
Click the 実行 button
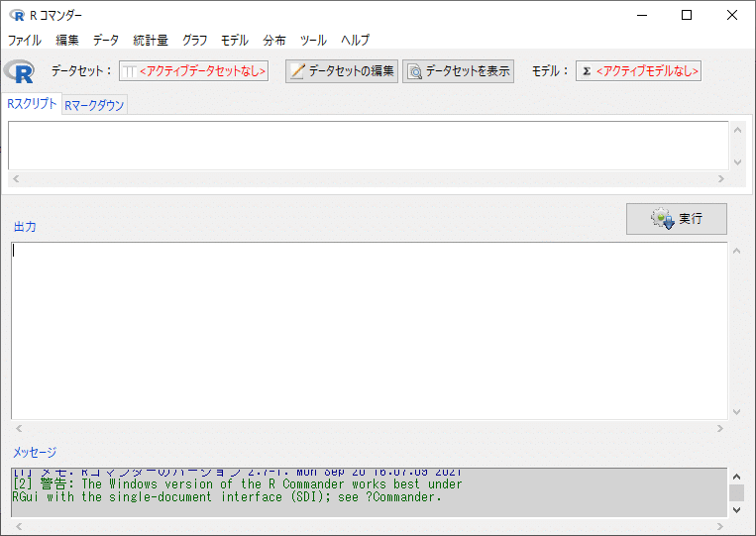point(677,219)
